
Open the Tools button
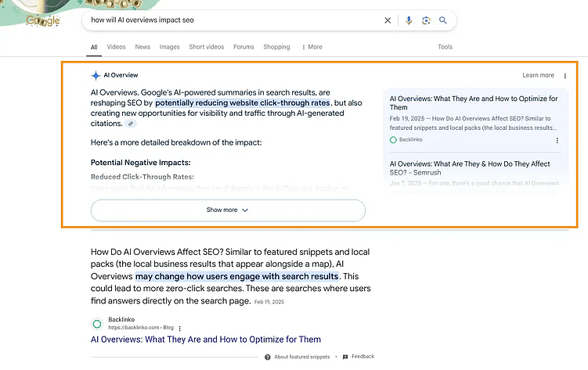point(445,47)
